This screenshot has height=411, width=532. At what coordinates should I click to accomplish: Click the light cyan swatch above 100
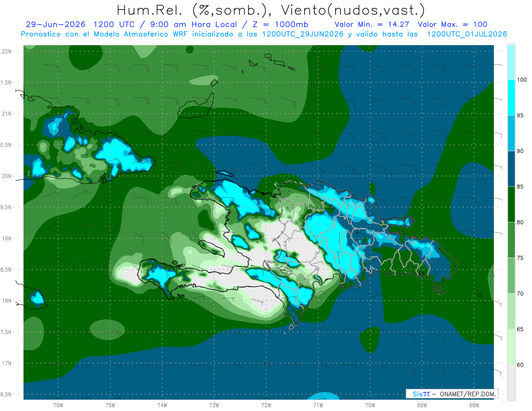click(511, 62)
